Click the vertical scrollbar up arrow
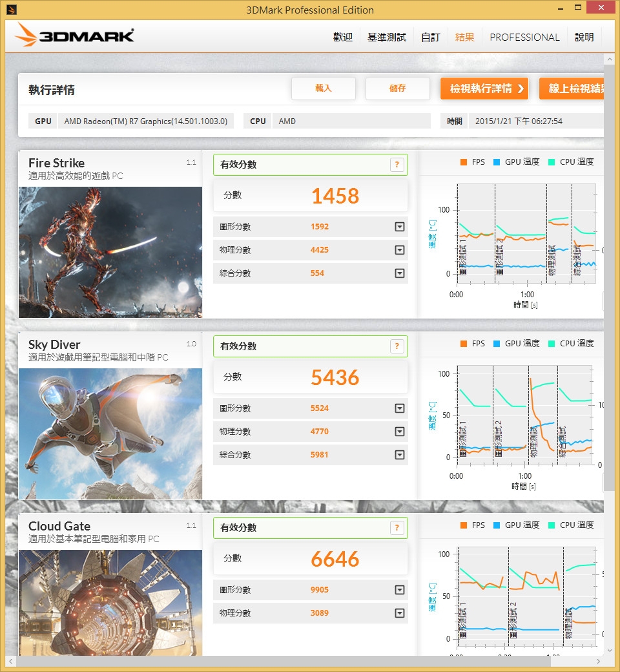The width and height of the screenshot is (620, 672). tap(609, 59)
